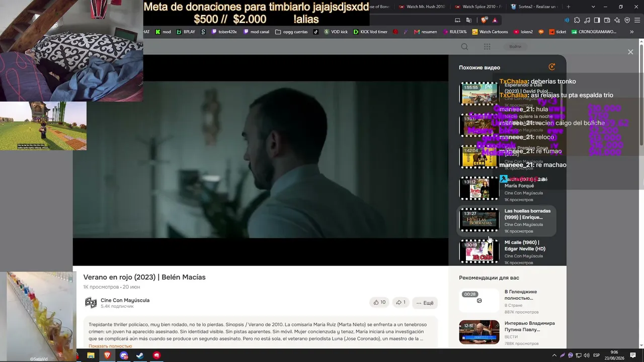Open the mod bookmark

pyautogui.click(x=163, y=32)
